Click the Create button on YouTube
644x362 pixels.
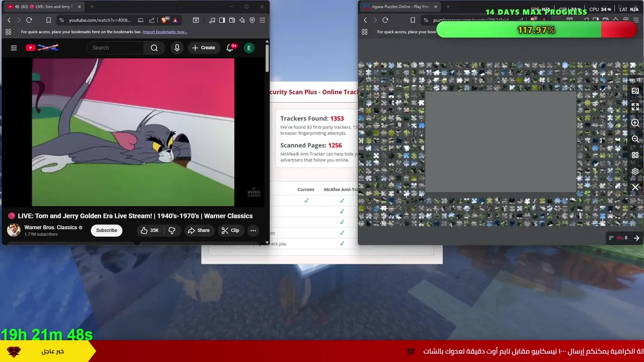203,48
